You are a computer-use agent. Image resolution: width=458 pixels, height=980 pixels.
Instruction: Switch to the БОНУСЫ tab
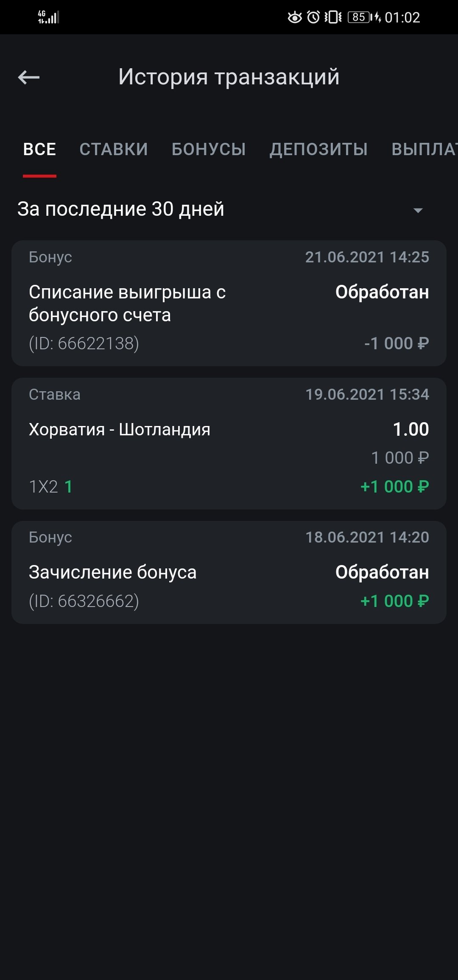(209, 150)
